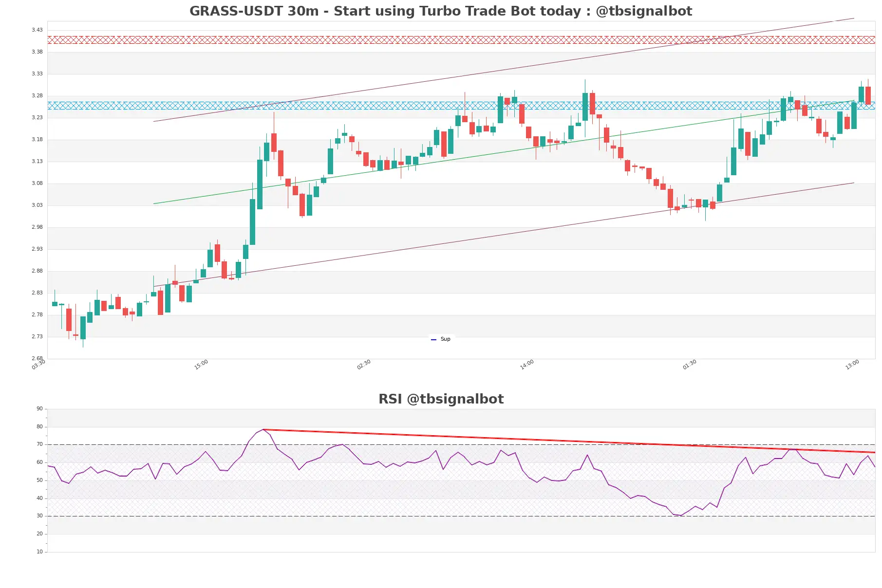Click time axis label 01:30

[690, 365]
